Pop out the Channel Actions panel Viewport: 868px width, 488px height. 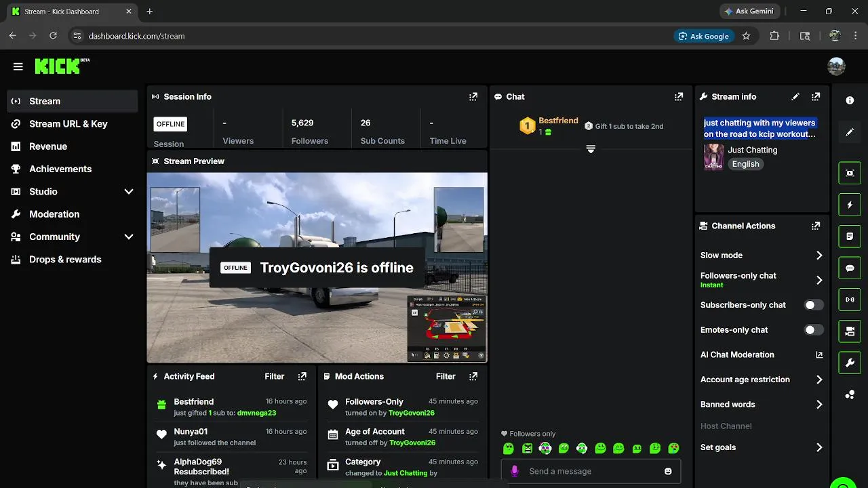[x=816, y=226]
